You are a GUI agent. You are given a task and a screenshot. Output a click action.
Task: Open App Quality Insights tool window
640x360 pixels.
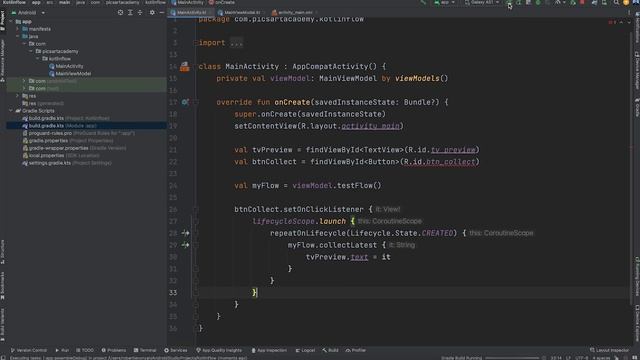tap(219, 350)
